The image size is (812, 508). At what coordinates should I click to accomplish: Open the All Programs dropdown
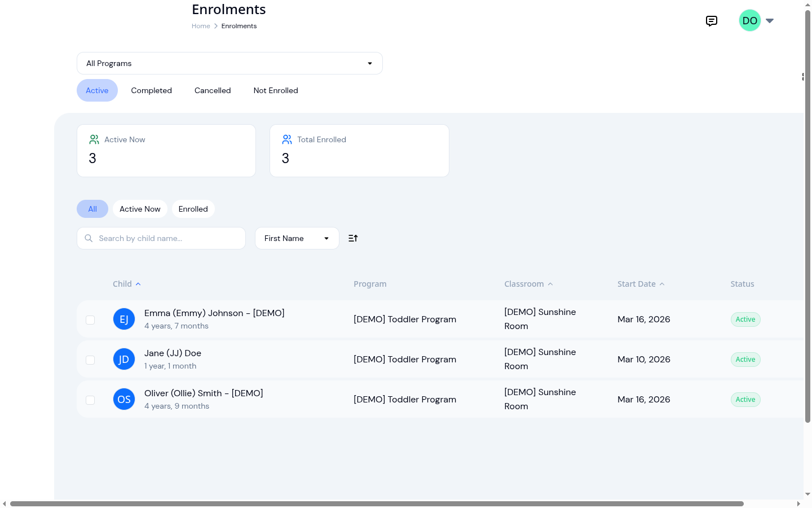230,63
